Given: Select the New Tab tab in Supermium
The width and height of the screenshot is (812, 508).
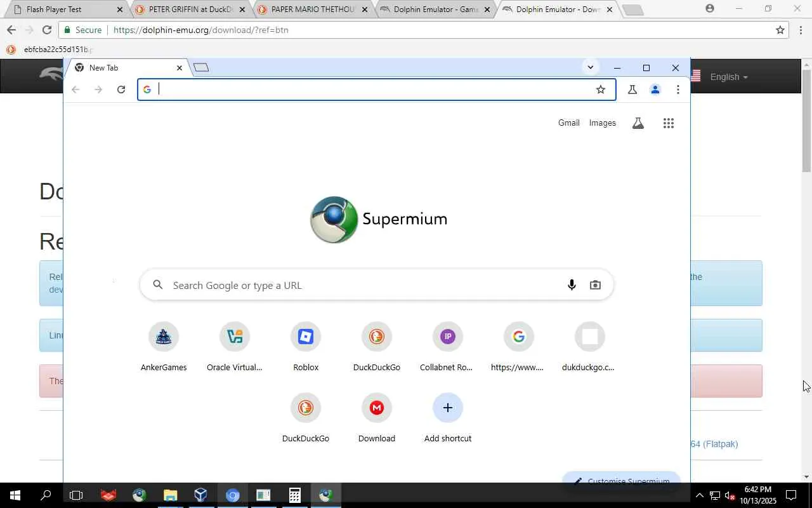Looking at the screenshot, I should 128,68.
